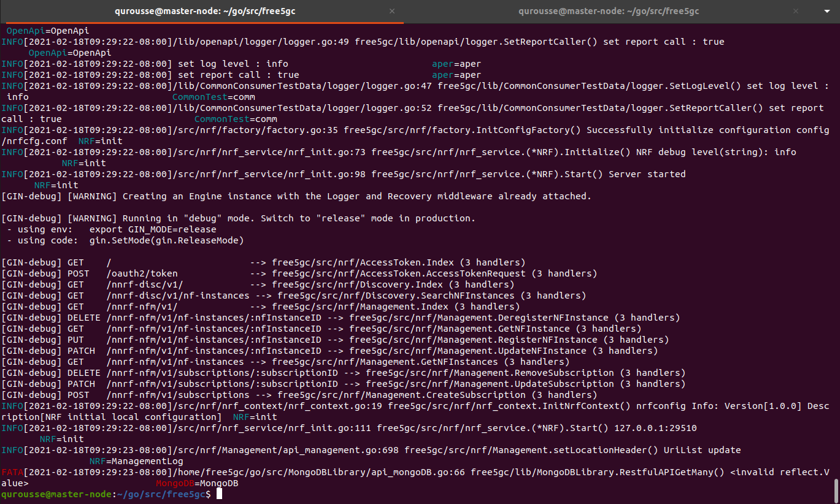Click the 'export GIN_MODE=release' text
The width and height of the screenshot is (840, 504).
[x=153, y=229]
